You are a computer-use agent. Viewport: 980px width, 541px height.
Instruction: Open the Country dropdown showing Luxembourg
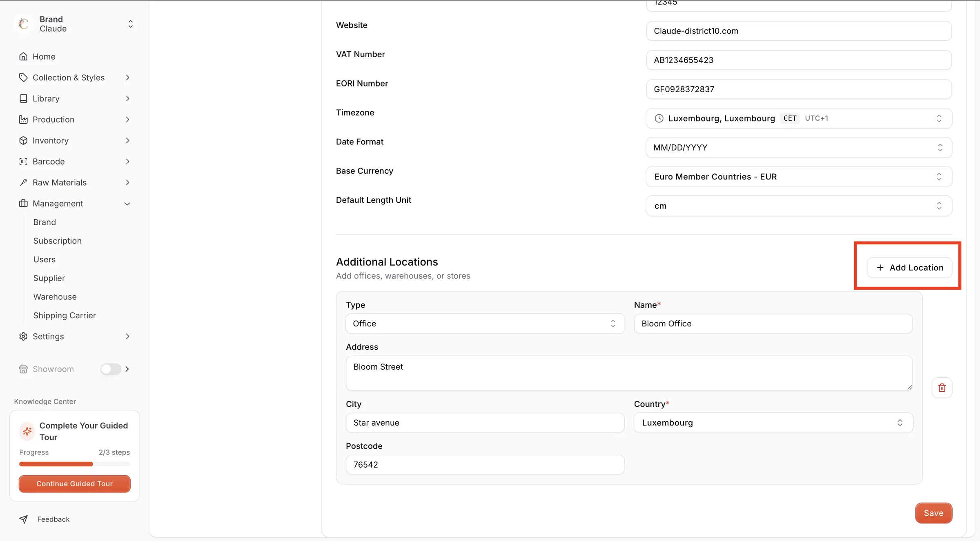click(773, 423)
